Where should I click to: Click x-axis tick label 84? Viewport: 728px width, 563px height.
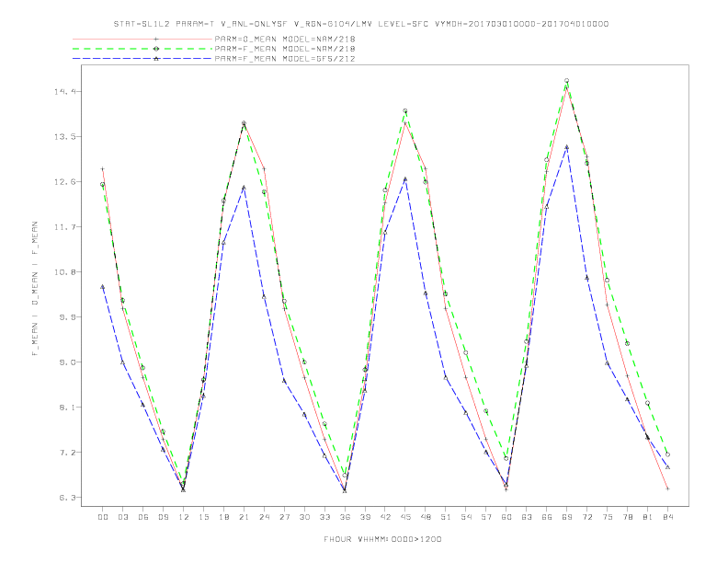tap(668, 517)
